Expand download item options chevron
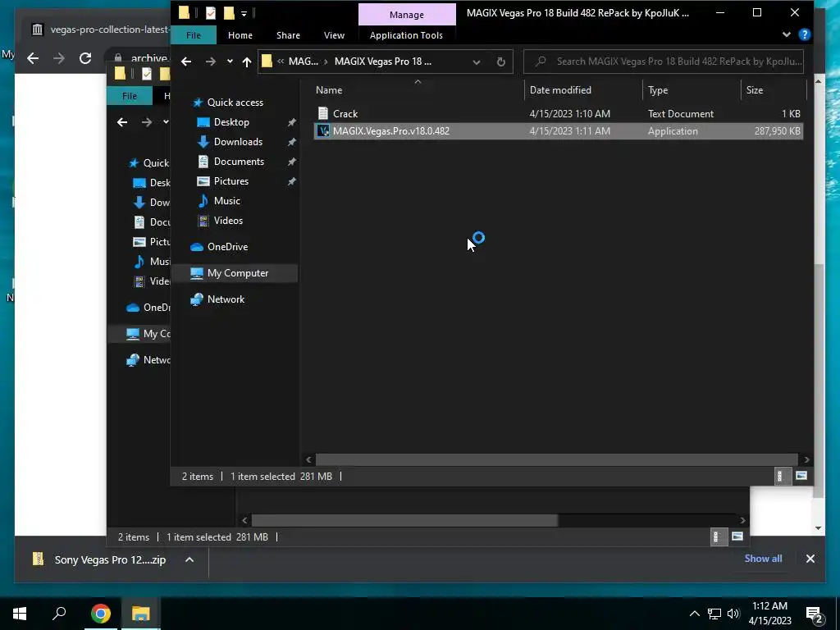The height and width of the screenshot is (630, 840). click(189, 559)
